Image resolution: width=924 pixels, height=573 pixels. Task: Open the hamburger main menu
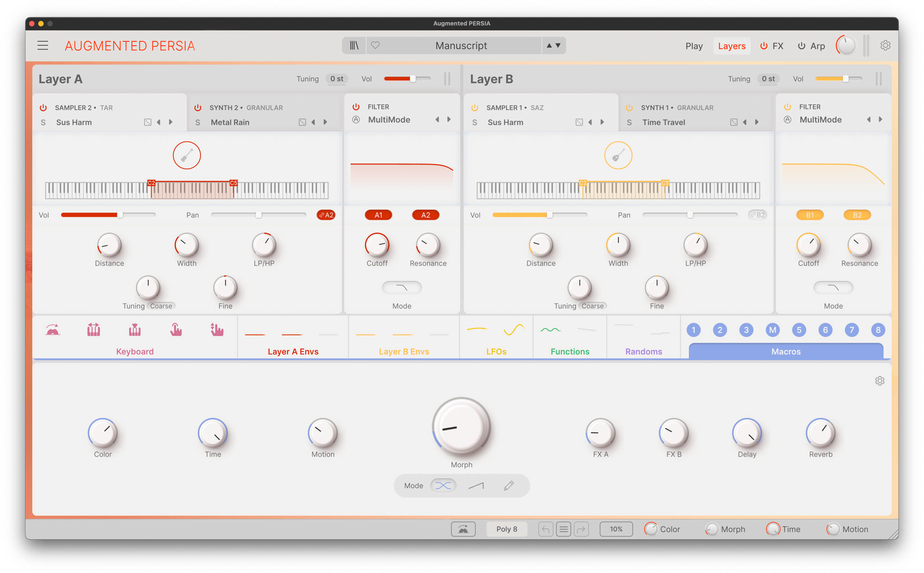coord(43,46)
